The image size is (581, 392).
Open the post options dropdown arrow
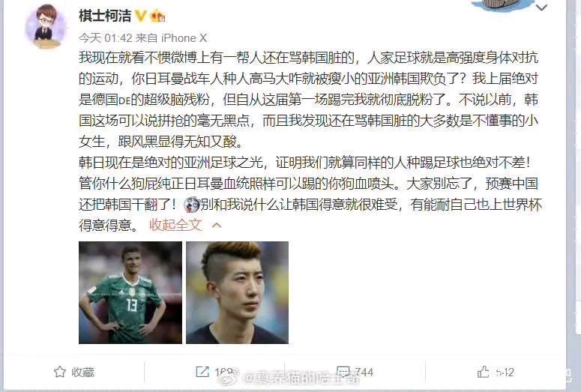(542, 7)
